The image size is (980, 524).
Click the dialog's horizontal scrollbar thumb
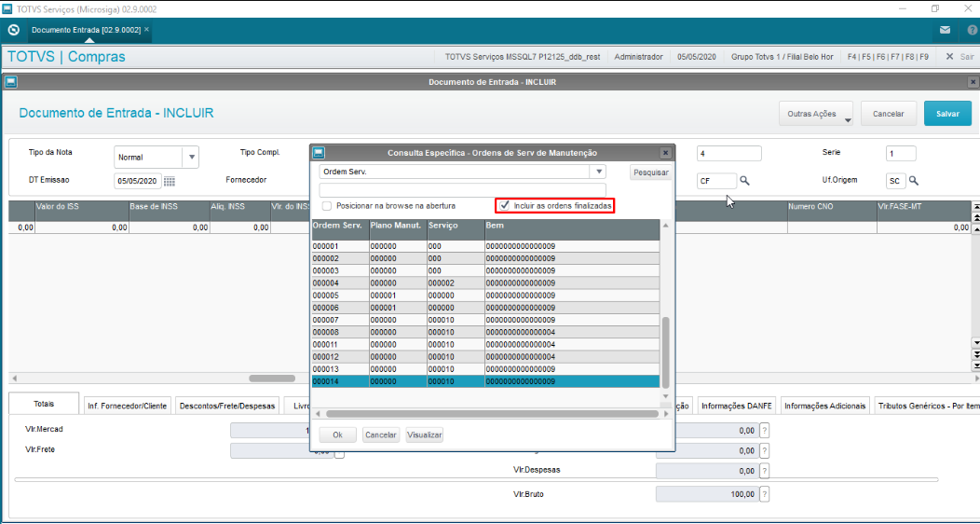click(492, 414)
